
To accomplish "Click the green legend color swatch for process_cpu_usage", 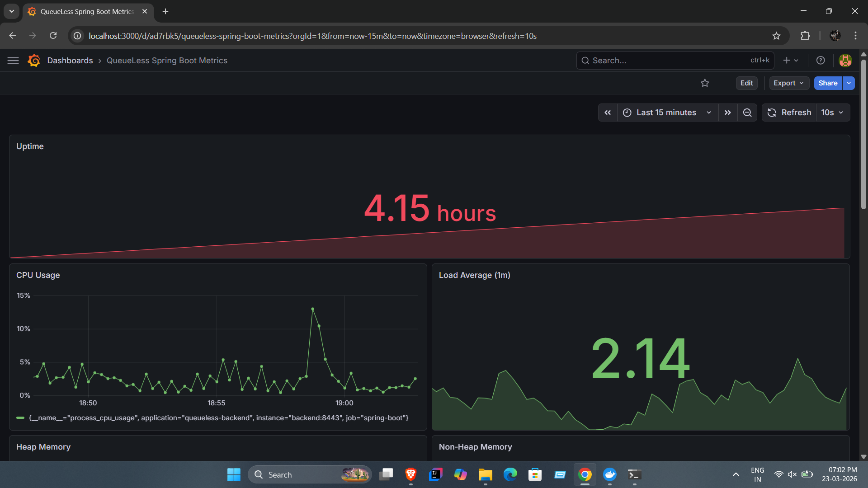I will point(20,418).
